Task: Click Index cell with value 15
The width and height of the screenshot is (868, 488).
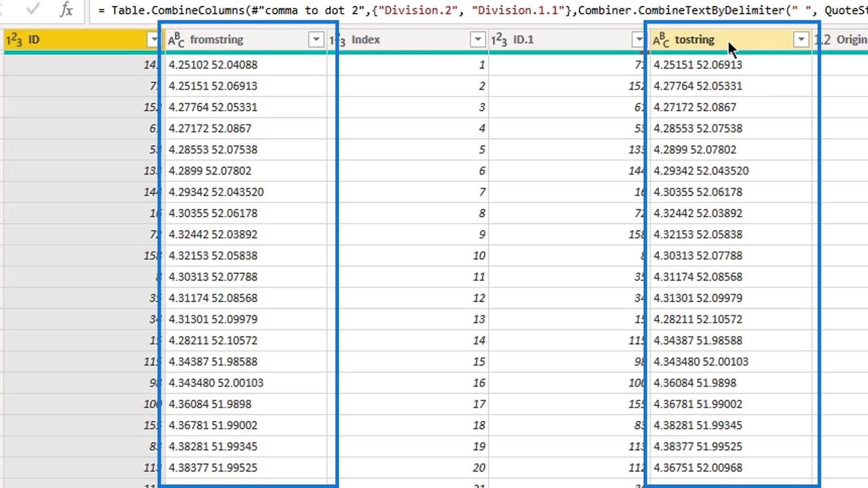Action: (x=407, y=362)
